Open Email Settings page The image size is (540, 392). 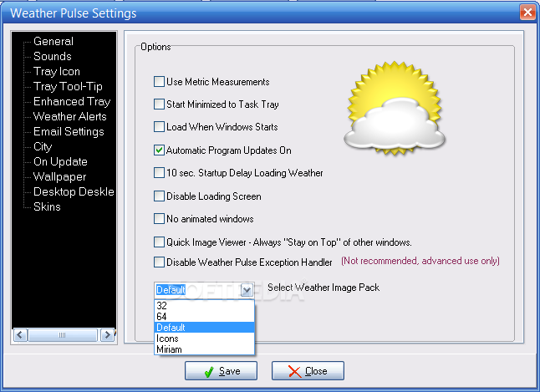69,131
